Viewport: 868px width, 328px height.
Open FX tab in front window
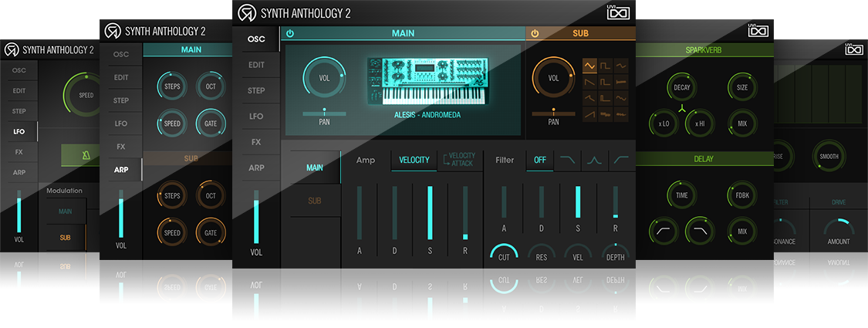click(x=256, y=142)
